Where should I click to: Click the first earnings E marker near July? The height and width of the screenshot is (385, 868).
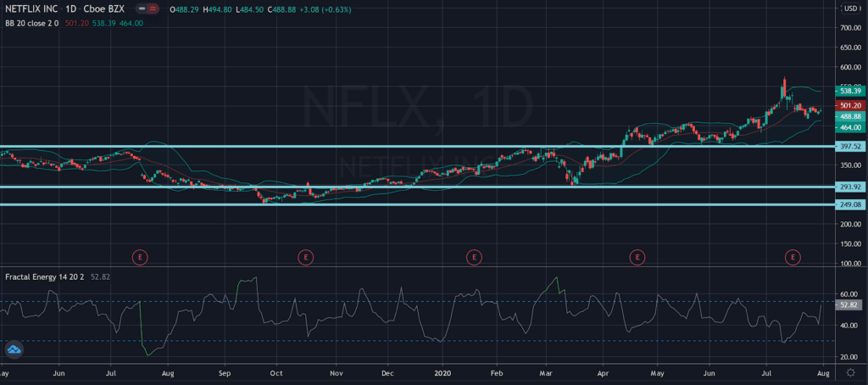pos(140,257)
